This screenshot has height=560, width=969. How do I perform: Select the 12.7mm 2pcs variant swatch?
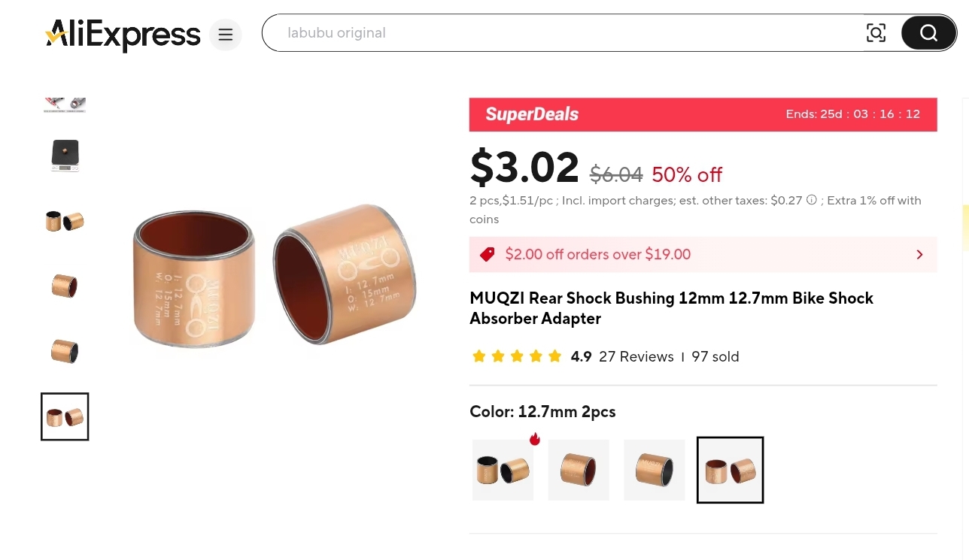(x=730, y=470)
